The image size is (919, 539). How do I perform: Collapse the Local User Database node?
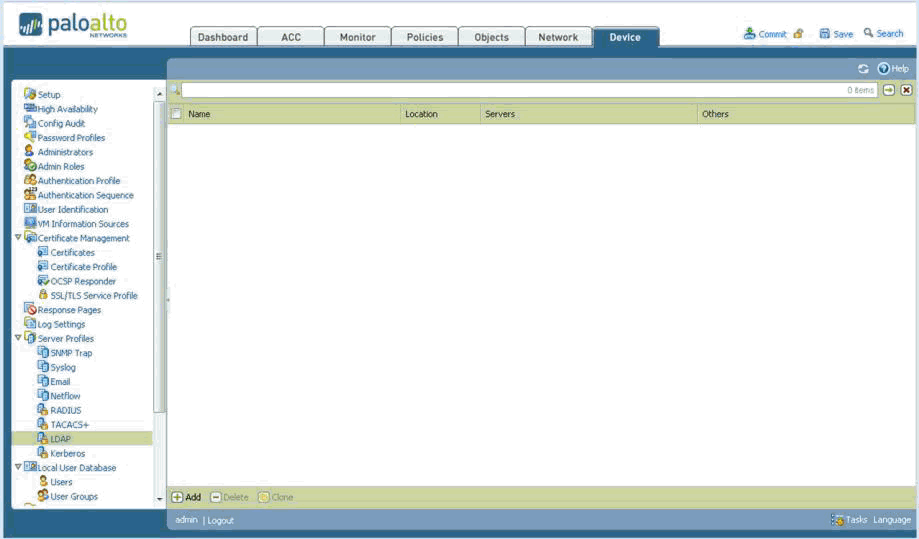[18, 467]
